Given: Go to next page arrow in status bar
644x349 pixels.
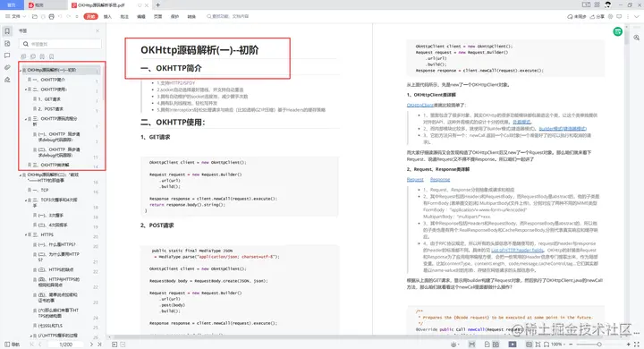Looking at the screenshot, I should pos(91,345).
